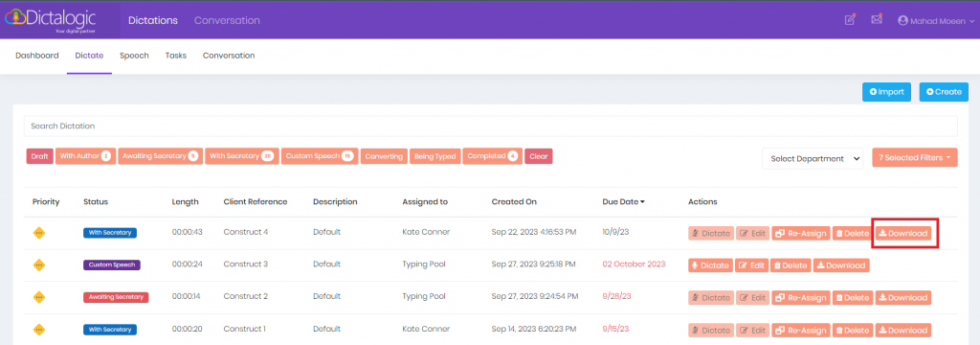The width and height of the screenshot is (980, 345).
Task: Edit the Construct 4 dictation
Action: 752,234
